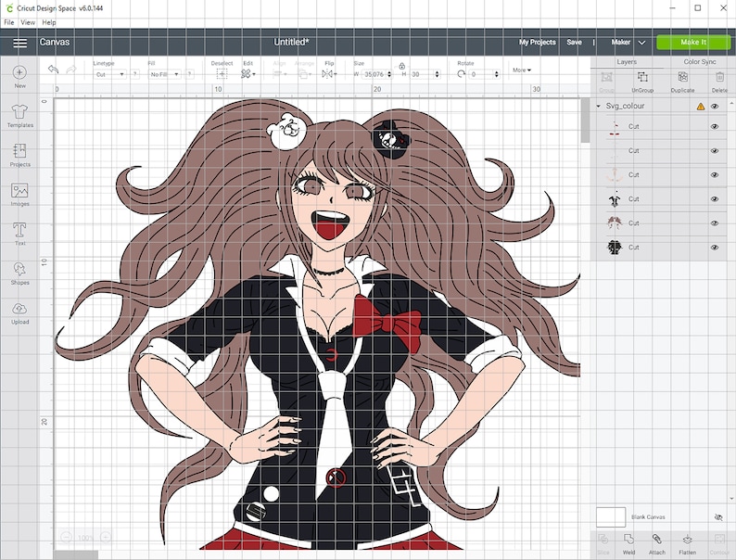Open the Shapes tool
Viewport: 736px width, 560px height.
point(19,269)
